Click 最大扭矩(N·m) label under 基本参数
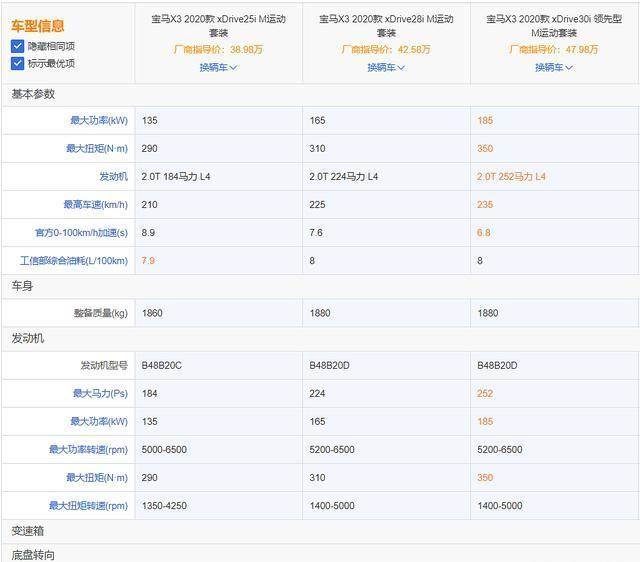This screenshot has height=562, width=640. click(97, 149)
